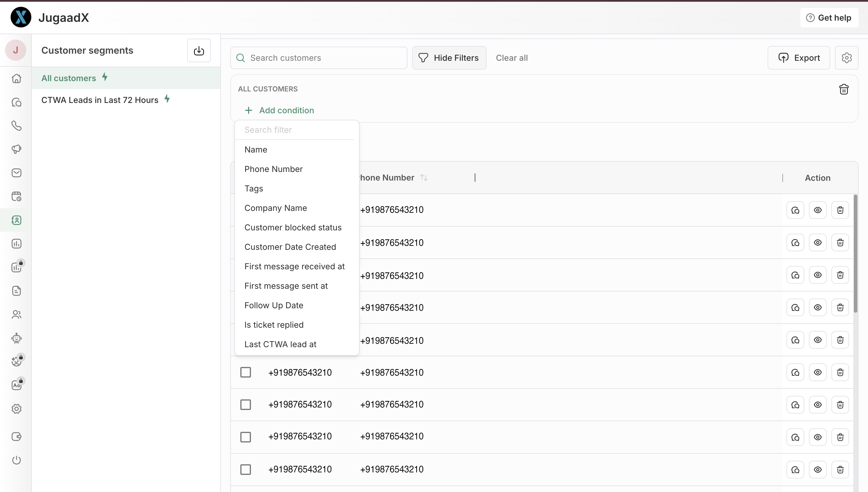Screen dimensions: 868x492
Task: Delete the All Customers filter group
Action: (x=844, y=89)
